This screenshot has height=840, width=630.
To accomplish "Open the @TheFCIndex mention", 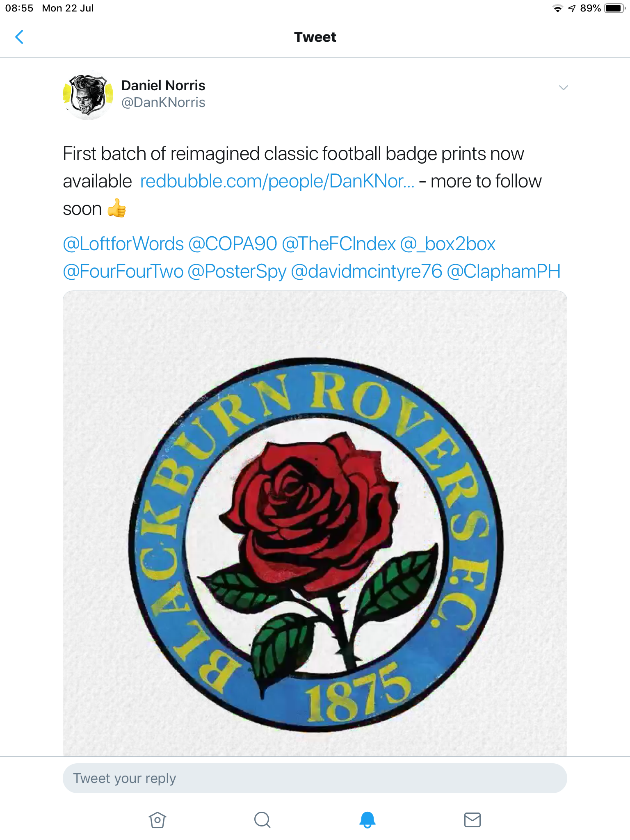I will pyautogui.click(x=339, y=244).
